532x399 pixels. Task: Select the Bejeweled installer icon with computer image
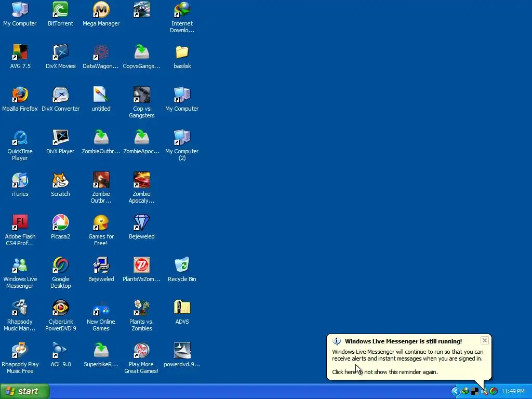click(x=101, y=270)
